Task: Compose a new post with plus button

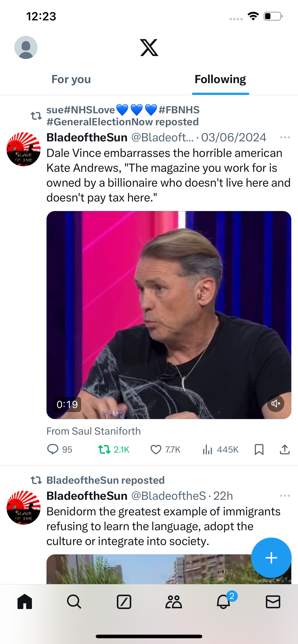Action: [x=271, y=558]
